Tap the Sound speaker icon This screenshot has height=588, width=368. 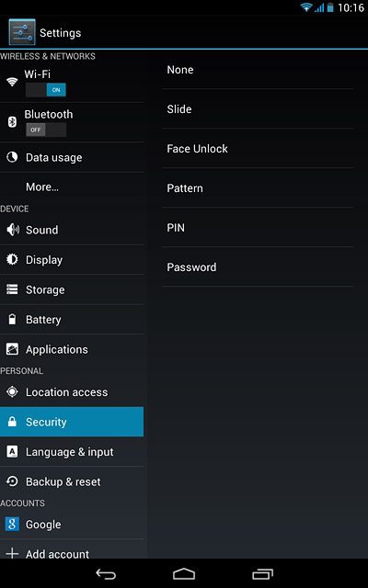pos(13,230)
